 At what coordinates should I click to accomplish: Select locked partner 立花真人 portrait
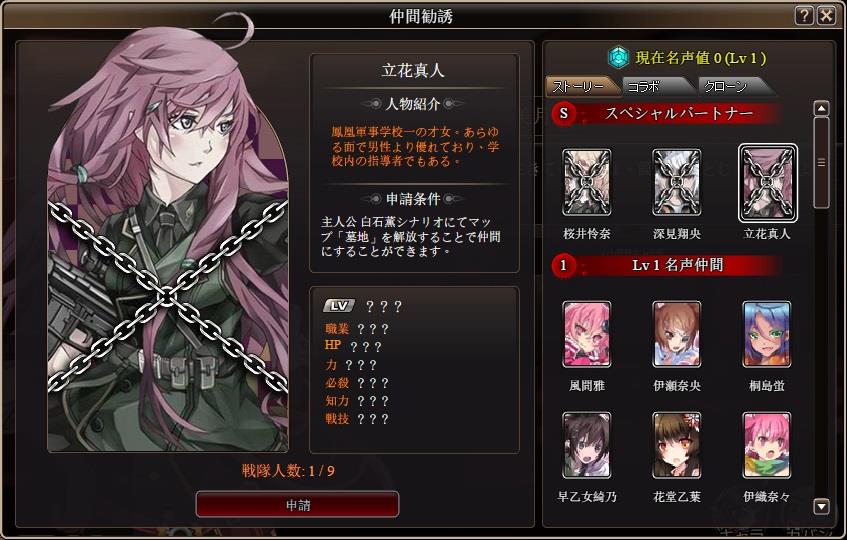pos(767,183)
